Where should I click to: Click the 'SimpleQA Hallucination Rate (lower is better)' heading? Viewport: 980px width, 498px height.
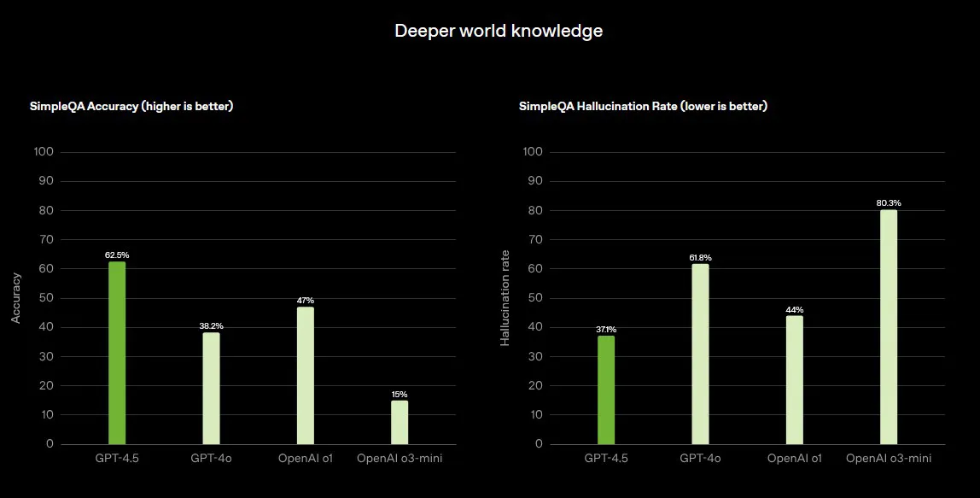(x=643, y=107)
